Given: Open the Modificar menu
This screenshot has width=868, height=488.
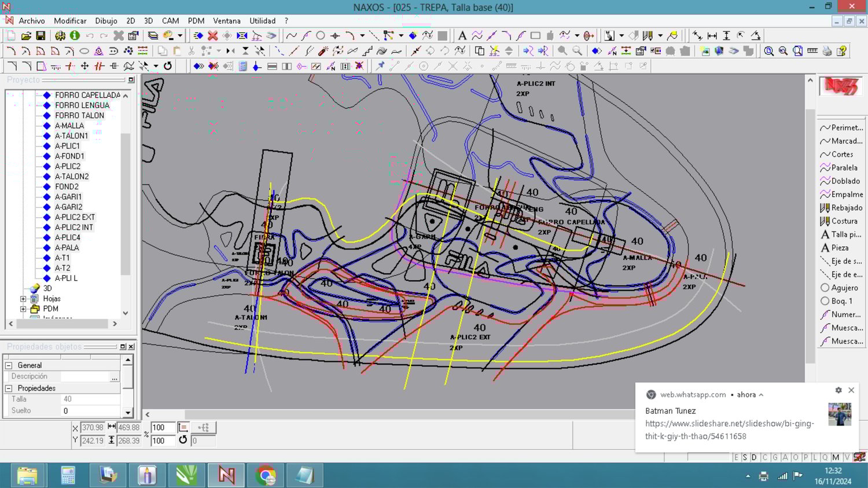Looking at the screenshot, I should coord(70,21).
